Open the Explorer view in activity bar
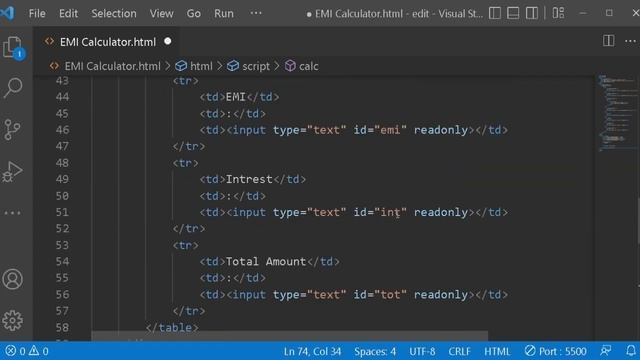640x360 pixels. [13, 47]
